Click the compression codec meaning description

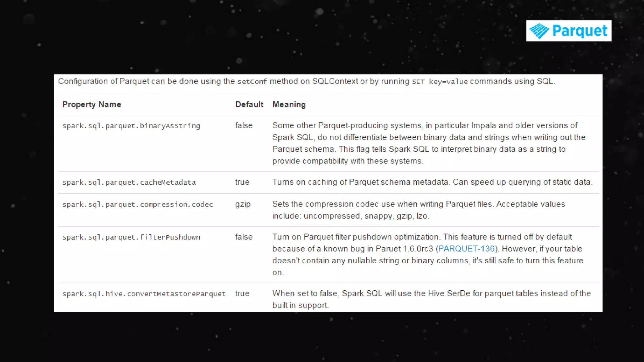click(419, 210)
